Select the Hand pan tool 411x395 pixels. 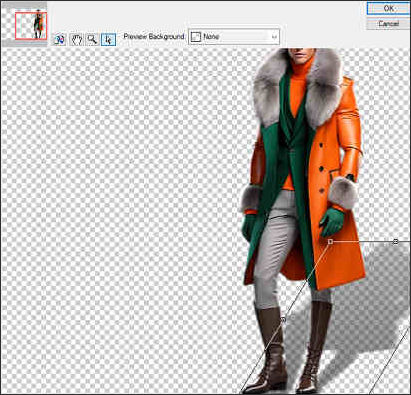pos(76,40)
